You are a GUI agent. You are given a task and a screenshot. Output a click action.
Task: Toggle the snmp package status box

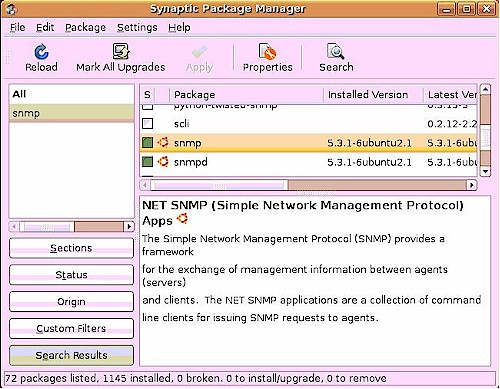(147, 143)
